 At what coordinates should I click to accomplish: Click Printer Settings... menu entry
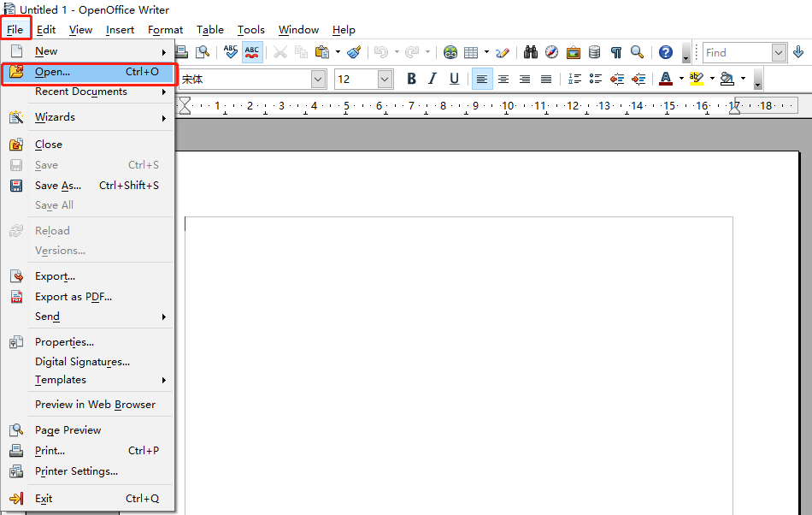click(x=76, y=471)
